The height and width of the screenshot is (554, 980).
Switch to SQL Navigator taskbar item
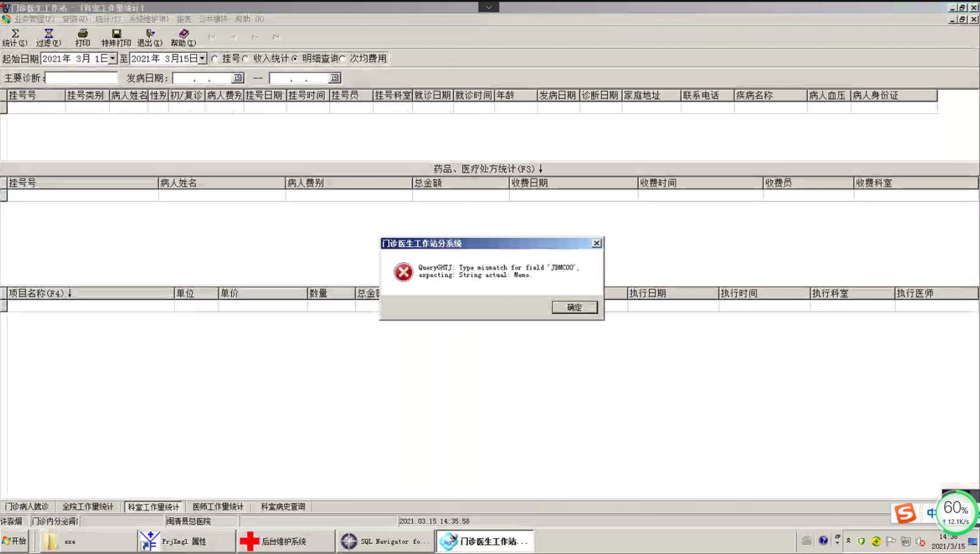[x=386, y=541]
